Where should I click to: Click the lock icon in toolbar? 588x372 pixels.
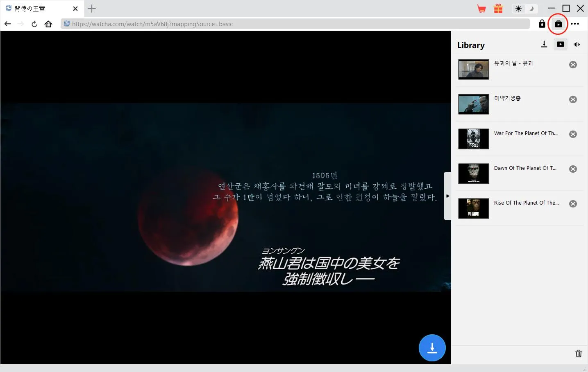click(542, 24)
